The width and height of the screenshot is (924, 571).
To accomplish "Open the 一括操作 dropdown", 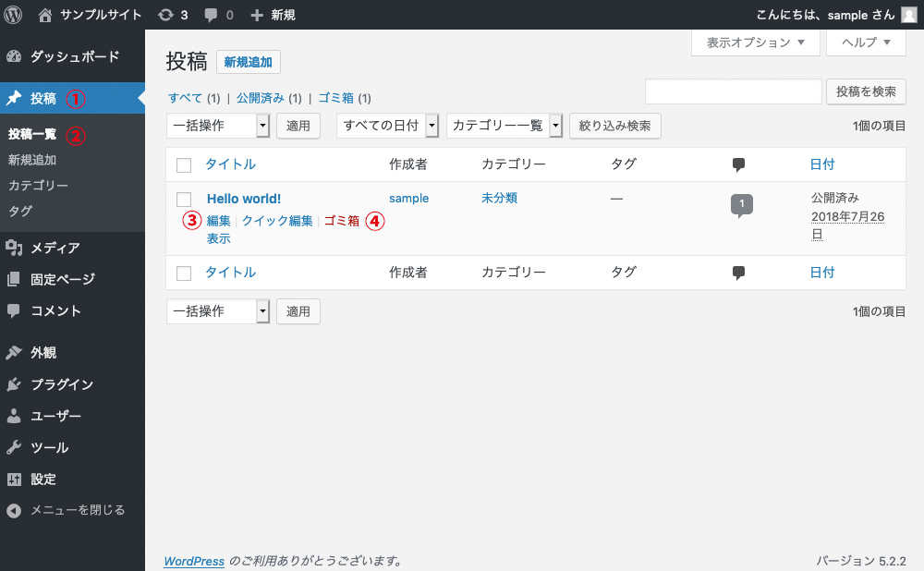I will (x=218, y=125).
